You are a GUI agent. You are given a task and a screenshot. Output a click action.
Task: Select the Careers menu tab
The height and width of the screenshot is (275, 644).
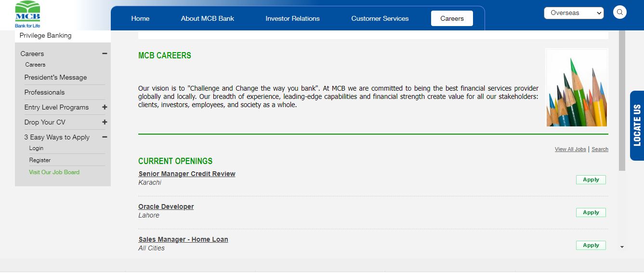(452, 18)
